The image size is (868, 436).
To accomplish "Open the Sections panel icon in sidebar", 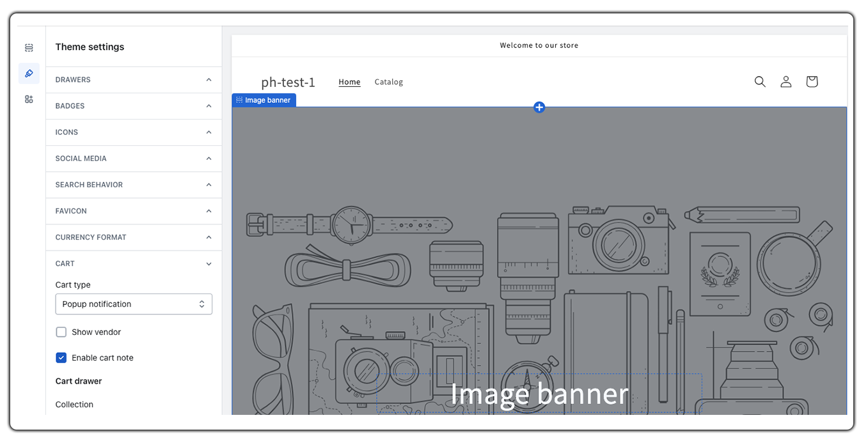I will pos(29,48).
